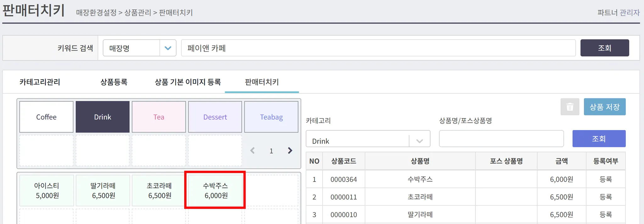
Task: Click the 딸기라떼 6,500원 touch key
Action: [103, 190]
